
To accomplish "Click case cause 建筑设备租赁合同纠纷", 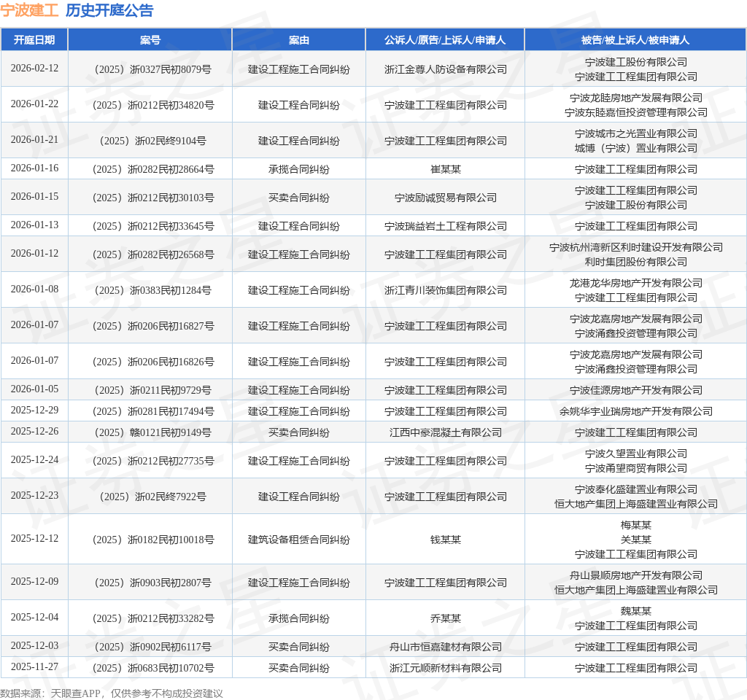I will tap(298, 540).
